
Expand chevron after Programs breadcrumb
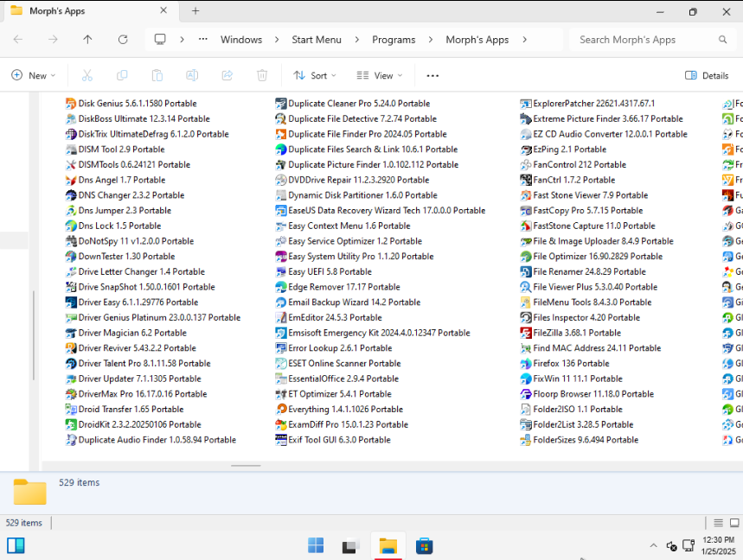click(430, 40)
